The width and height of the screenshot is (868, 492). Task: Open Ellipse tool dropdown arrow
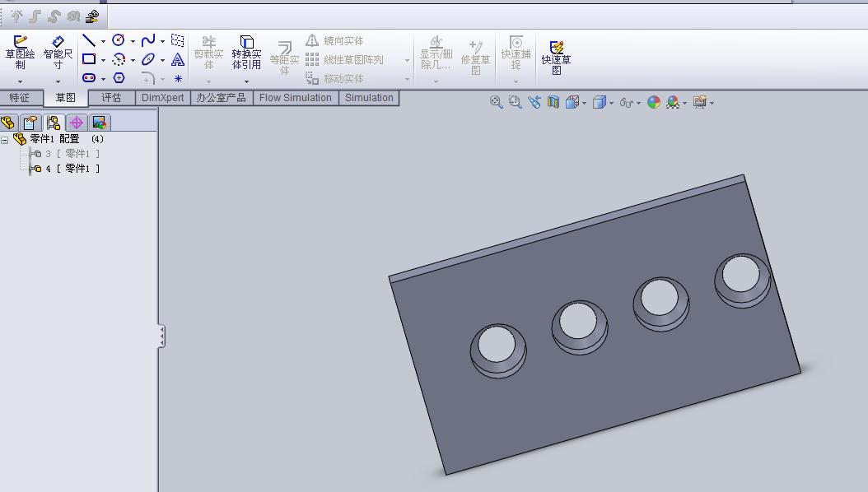tap(162, 60)
